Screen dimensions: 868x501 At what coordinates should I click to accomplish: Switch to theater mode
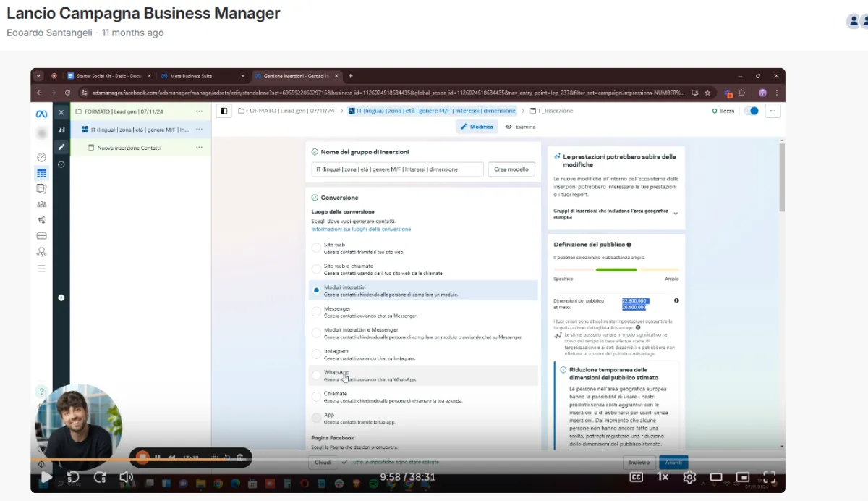716,477
